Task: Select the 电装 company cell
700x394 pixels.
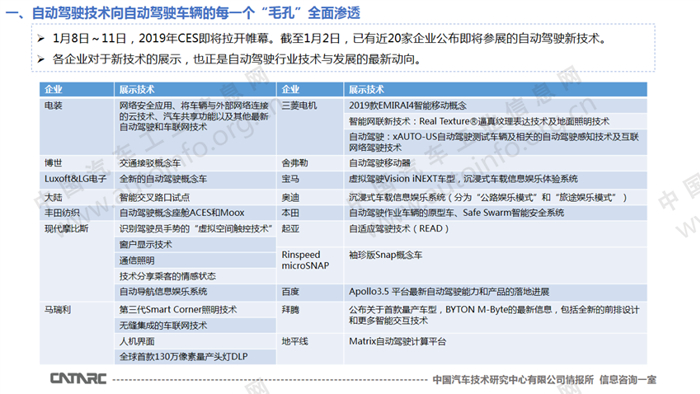Action: tap(77, 126)
